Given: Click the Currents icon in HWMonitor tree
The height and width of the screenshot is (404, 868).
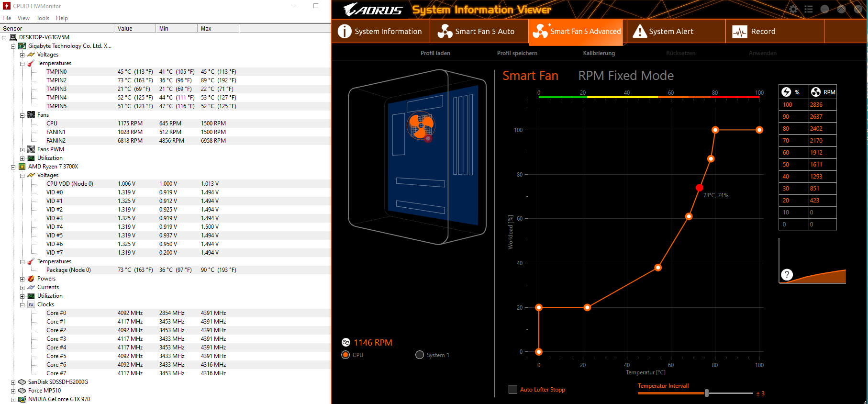Looking at the screenshot, I should tap(31, 287).
